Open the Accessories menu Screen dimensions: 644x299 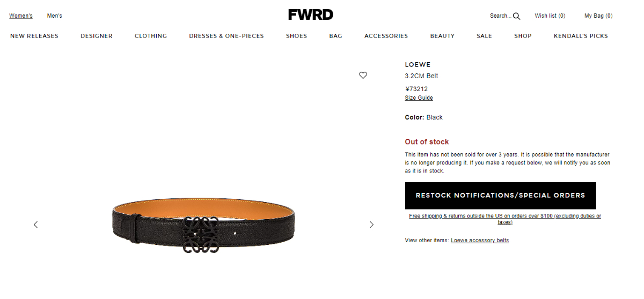pyautogui.click(x=386, y=36)
